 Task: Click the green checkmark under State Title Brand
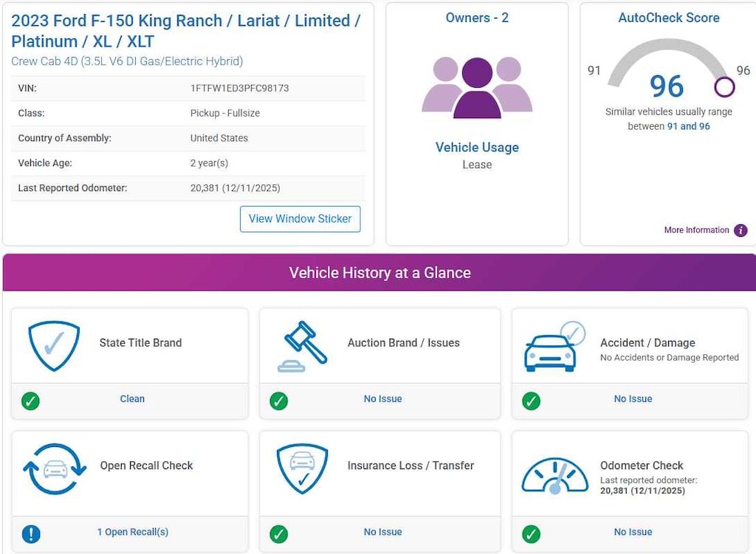pos(31,401)
